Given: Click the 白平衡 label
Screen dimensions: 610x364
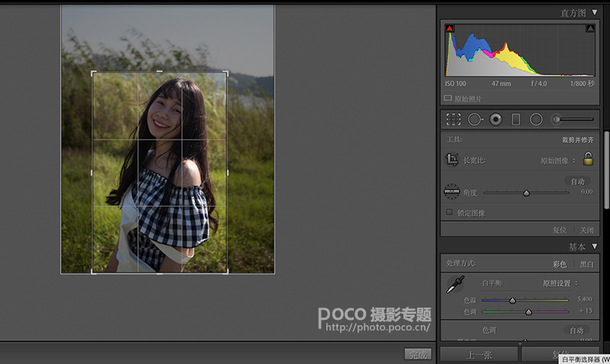Looking at the screenshot, I should point(493,283).
